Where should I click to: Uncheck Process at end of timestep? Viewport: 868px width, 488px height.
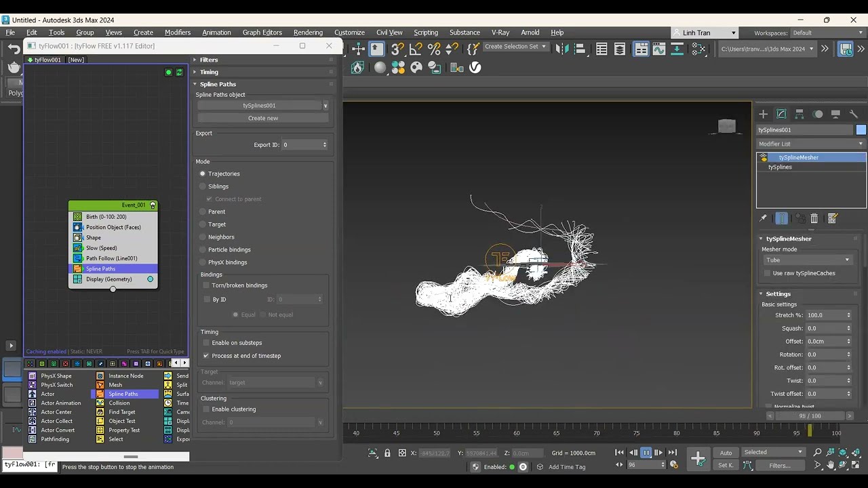click(x=206, y=356)
